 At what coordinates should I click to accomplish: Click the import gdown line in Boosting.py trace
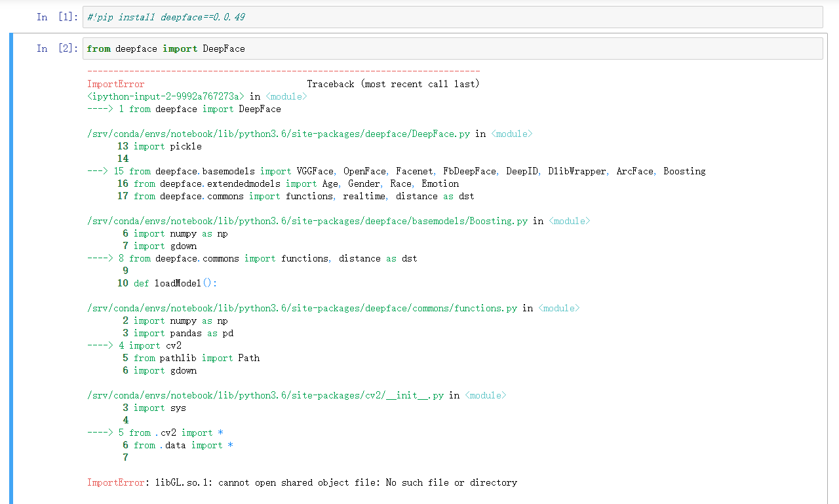tap(167, 246)
